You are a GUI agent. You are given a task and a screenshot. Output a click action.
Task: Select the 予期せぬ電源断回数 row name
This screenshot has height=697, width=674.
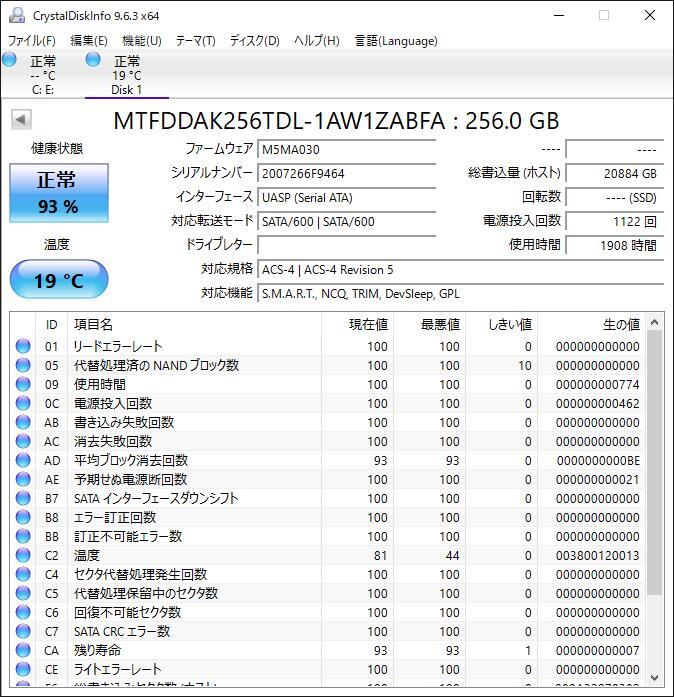[130, 479]
